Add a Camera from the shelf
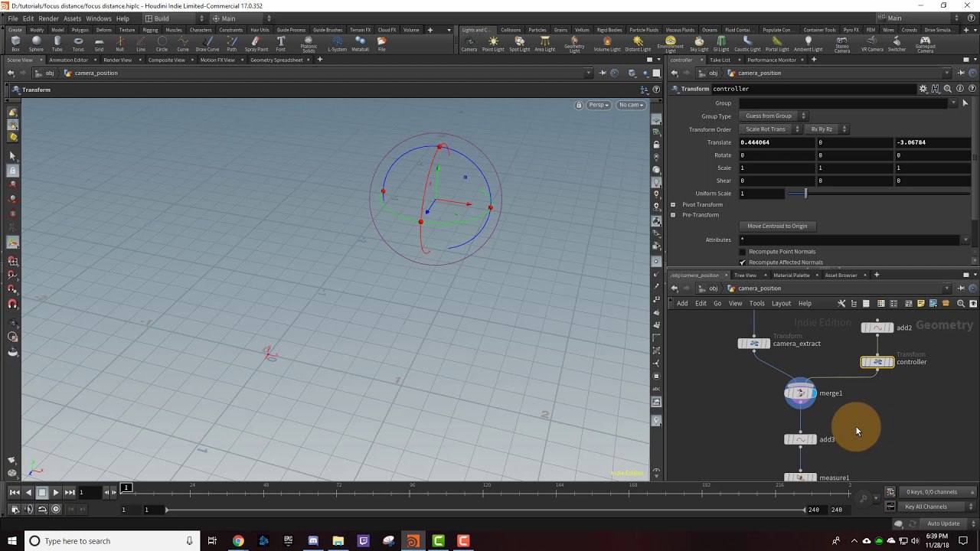This screenshot has height=551, width=980. [469, 44]
